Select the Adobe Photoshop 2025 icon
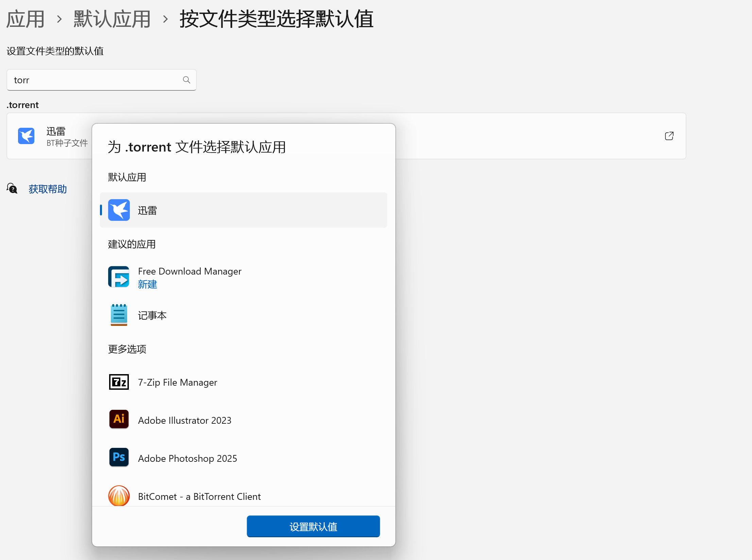This screenshot has width=752, height=560. pos(119,457)
